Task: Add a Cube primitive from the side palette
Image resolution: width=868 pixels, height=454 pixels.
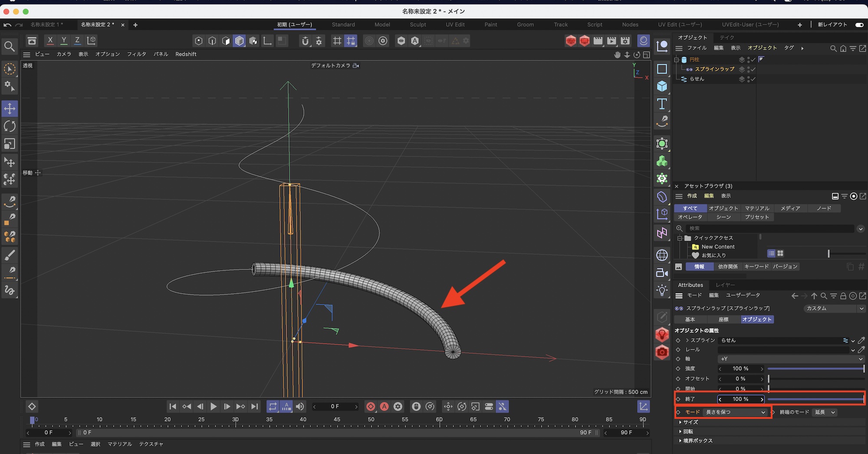Action: 662,86
